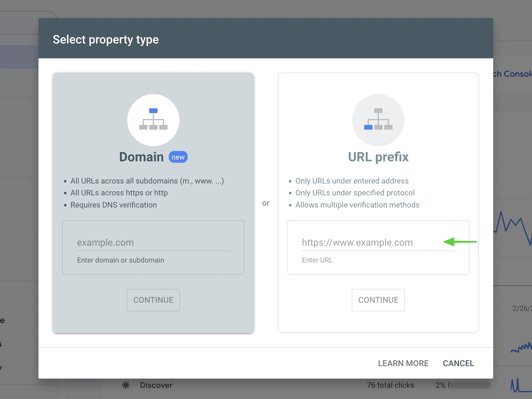532x399 pixels.
Task: Dismiss the dialog with CANCEL
Action: coord(458,363)
